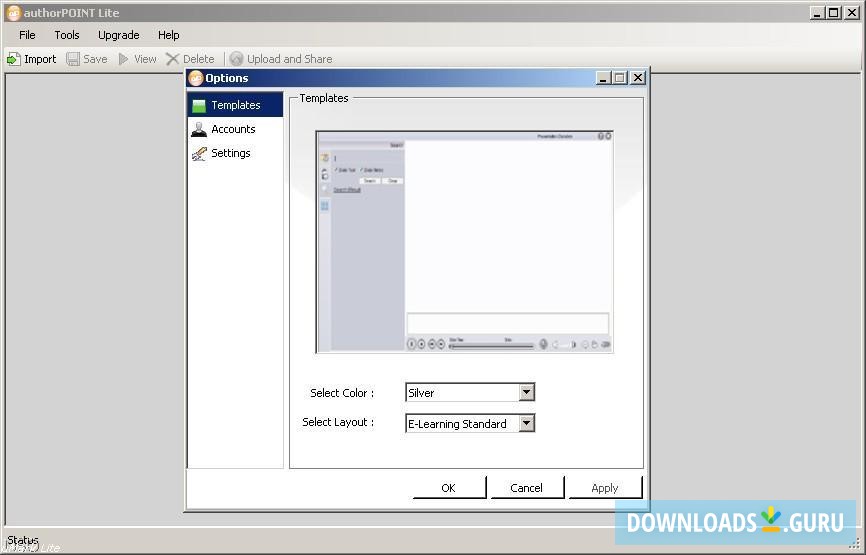Click the OK button
The width and height of the screenshot is (866, 555).
click(449, 488)
